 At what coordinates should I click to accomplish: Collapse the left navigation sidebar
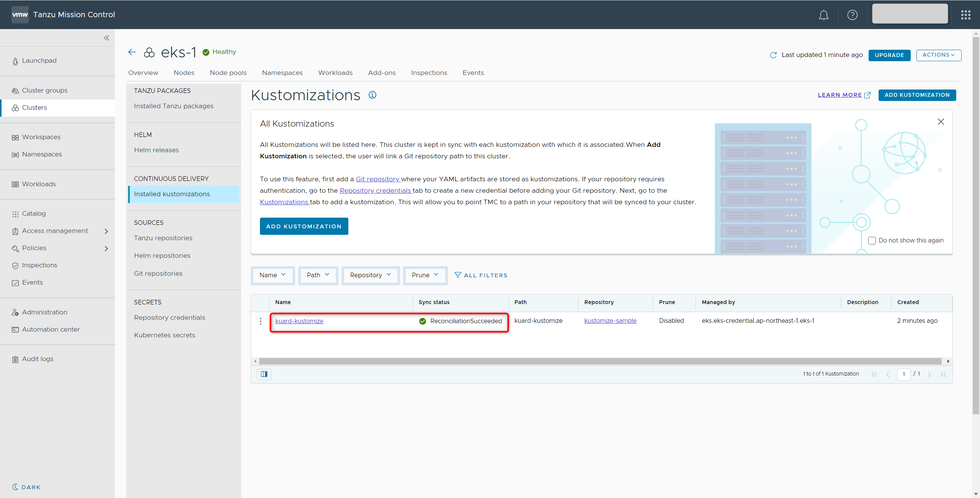(106, 38)
